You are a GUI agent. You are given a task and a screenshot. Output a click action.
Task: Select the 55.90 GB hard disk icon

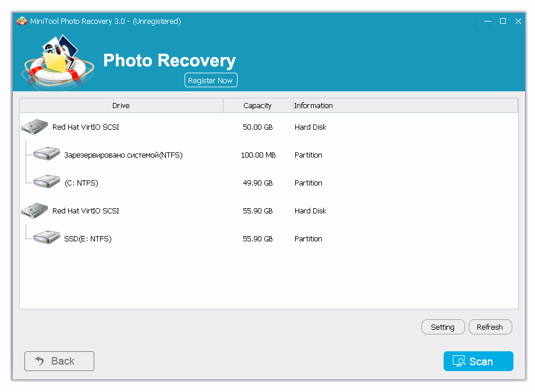coord(34,211)
